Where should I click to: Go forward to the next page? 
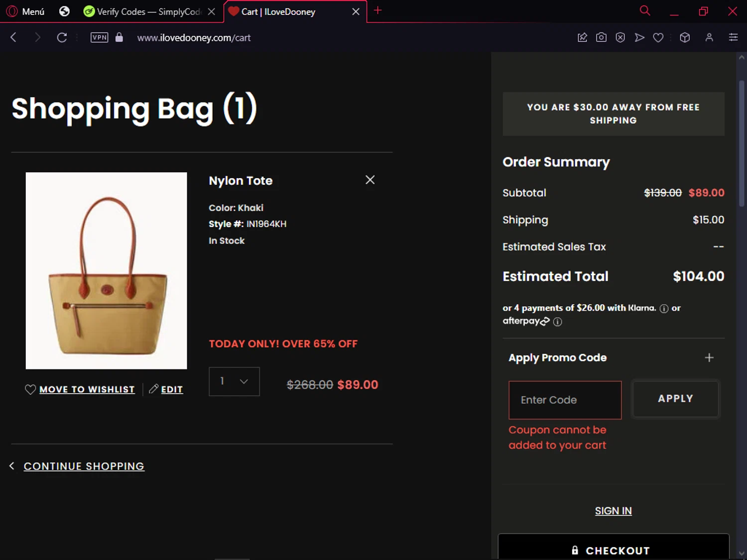point(38,37)
